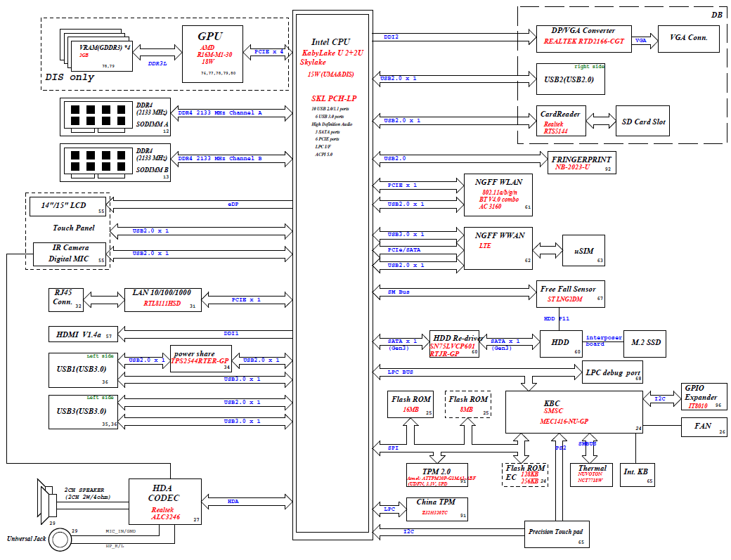731x560 pixels.
Task: Select the LAN 10/100/1000 block
Action: [163, 299]
